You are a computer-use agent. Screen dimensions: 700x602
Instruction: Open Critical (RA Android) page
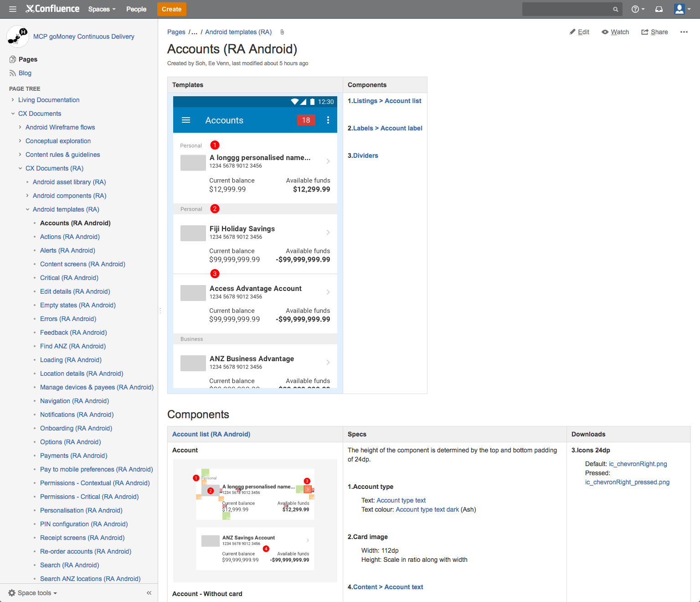coord(69,278)
